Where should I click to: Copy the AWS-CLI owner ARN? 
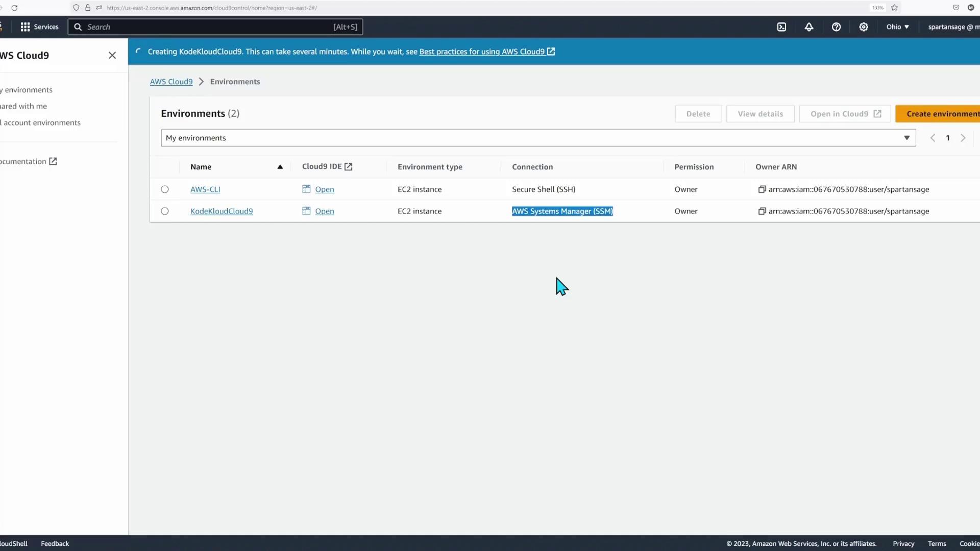click(762, 189)
